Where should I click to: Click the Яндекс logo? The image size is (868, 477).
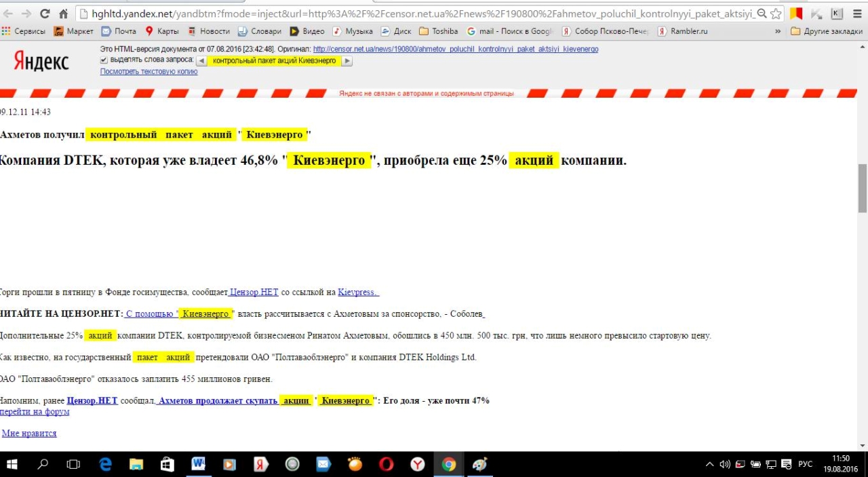[x=41, y=62]
